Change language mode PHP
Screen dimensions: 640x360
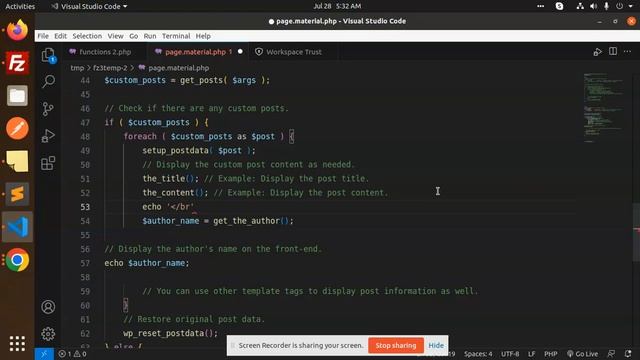(551, 354)
